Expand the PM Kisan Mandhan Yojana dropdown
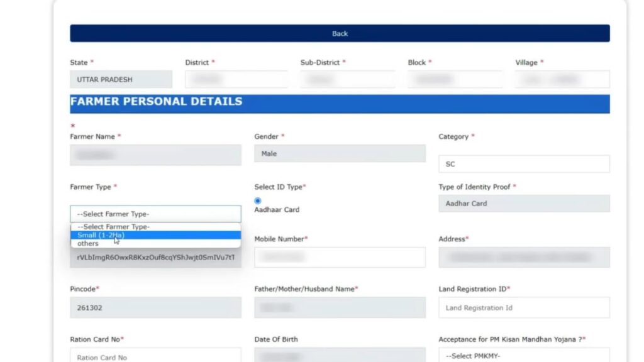This screenshot has width=644, height=362. 523,356
